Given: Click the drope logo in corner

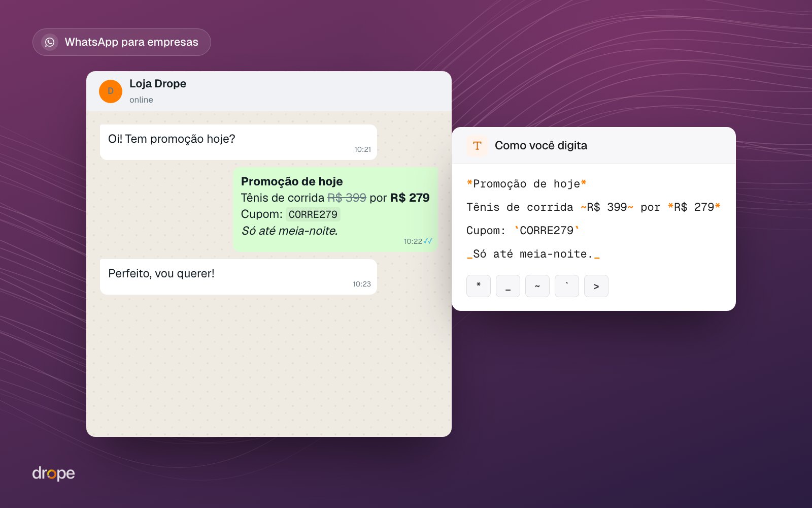Looking at the screenshot, I should coord(54,473).
